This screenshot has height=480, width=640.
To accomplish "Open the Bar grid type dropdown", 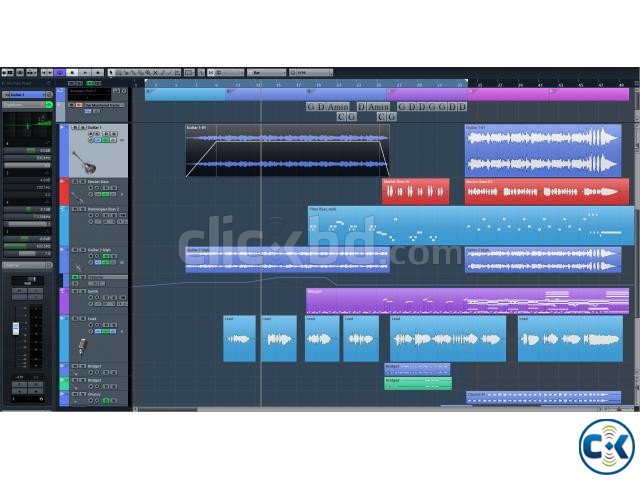I will point(266,73).
